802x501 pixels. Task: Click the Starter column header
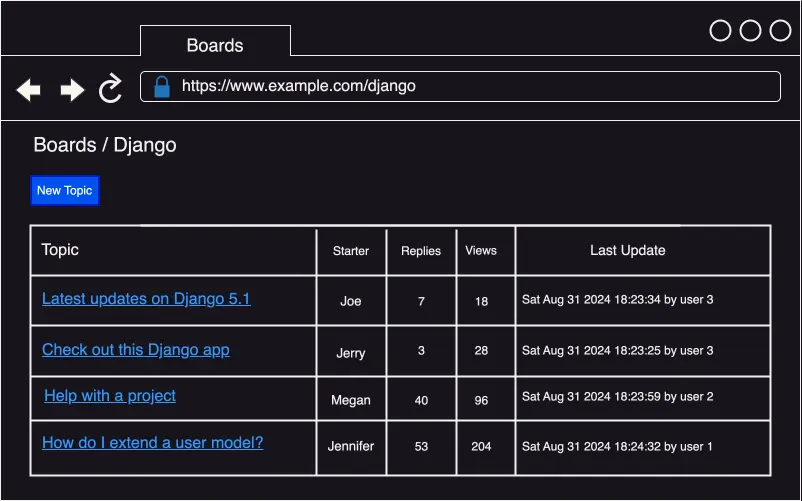coord(351,251)
